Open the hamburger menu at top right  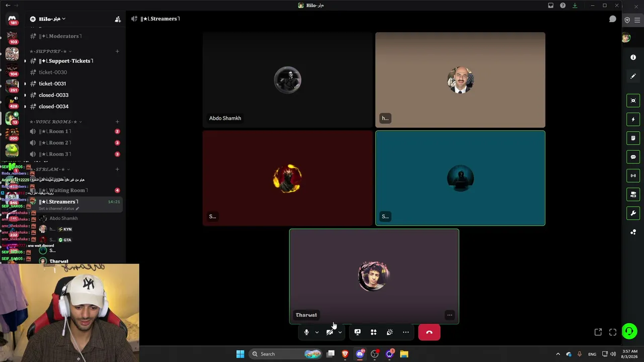coord(637,20)
